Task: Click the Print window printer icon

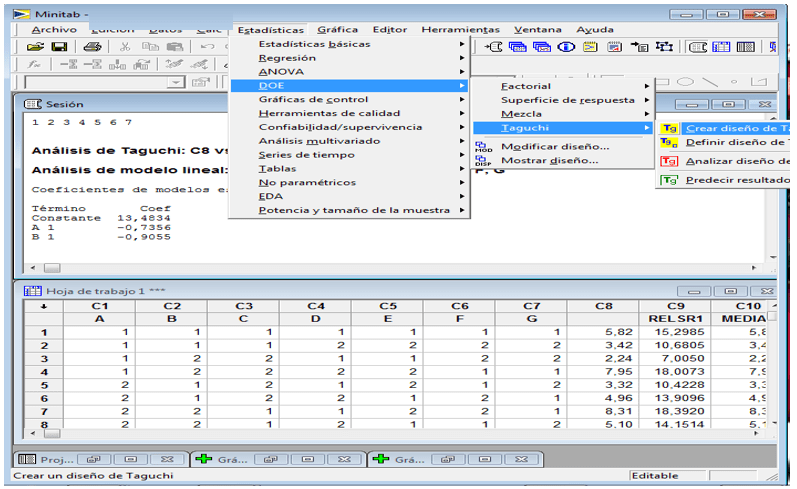Action: point(92,47)
